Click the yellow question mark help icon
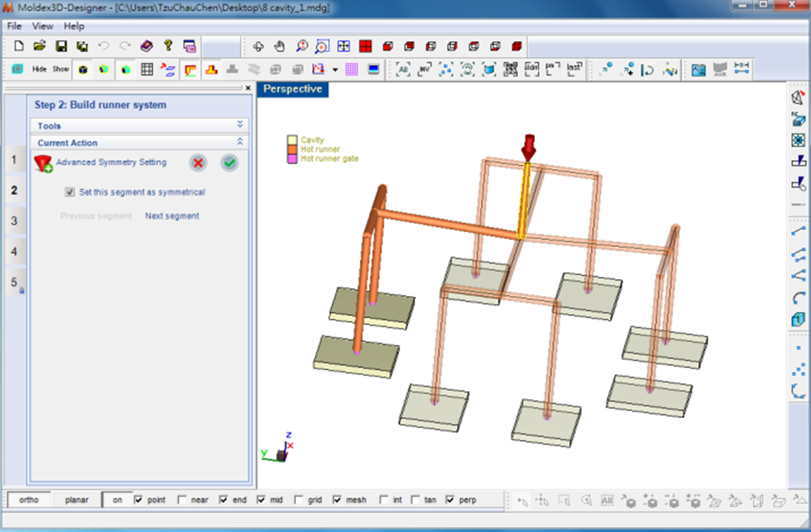Screen dimensions: 811x532 [168, 46]
